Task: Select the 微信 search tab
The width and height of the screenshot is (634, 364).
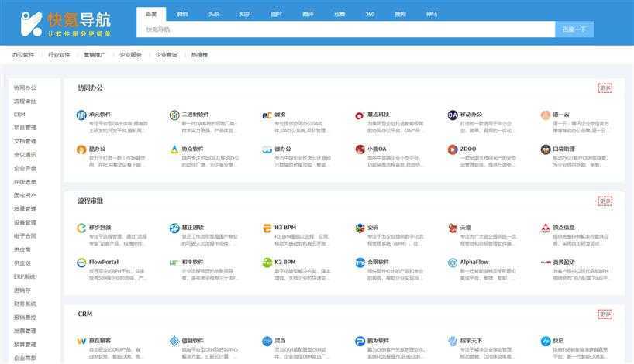Action: (x=182, y=14)
